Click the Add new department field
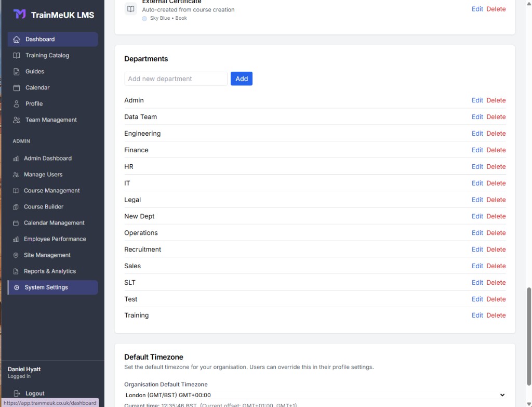The width and height of the screenshot is (532, 407). (x=176, y=79)
